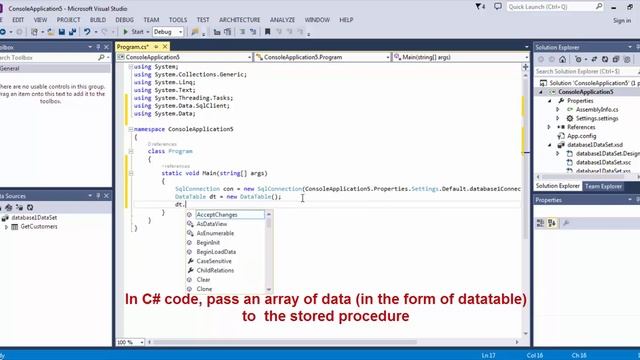Image resolution: width=640 pixels, height=360 pixels.
Task: Collapse the class Program code block
Action: pos(131,151)
